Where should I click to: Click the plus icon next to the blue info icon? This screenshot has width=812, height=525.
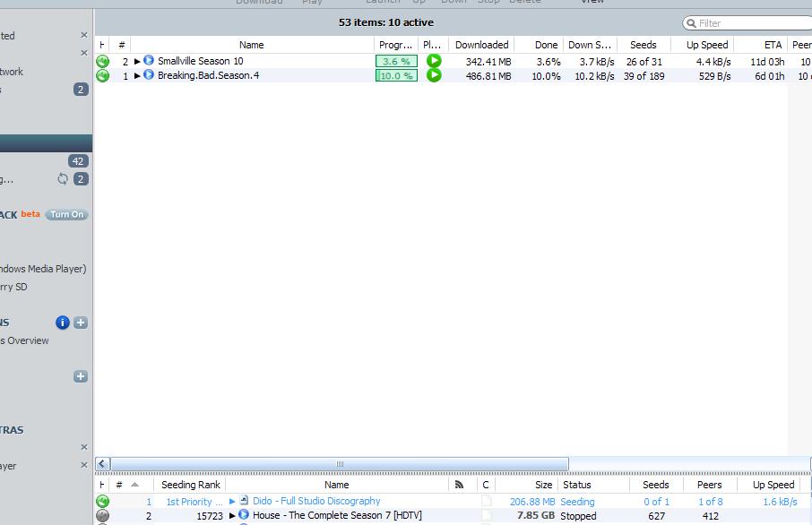(x=81, y=323)
